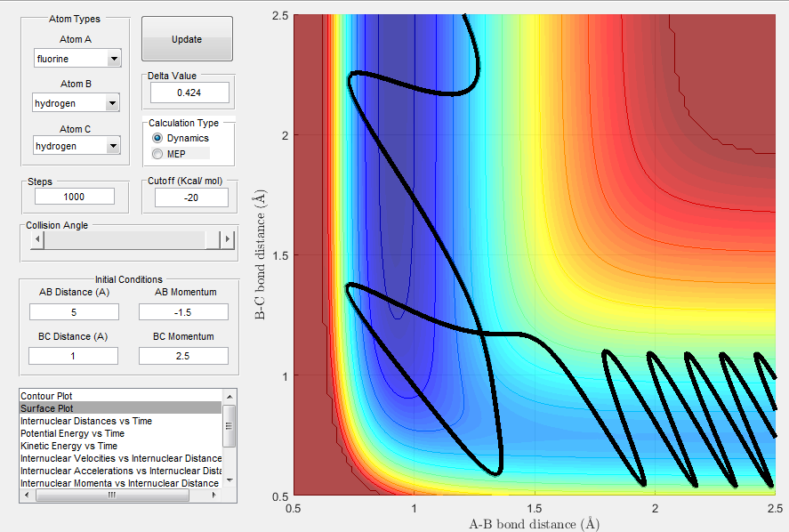Edit the BC Distance field
Screen dimensions: 789x532
coord(74,356)
